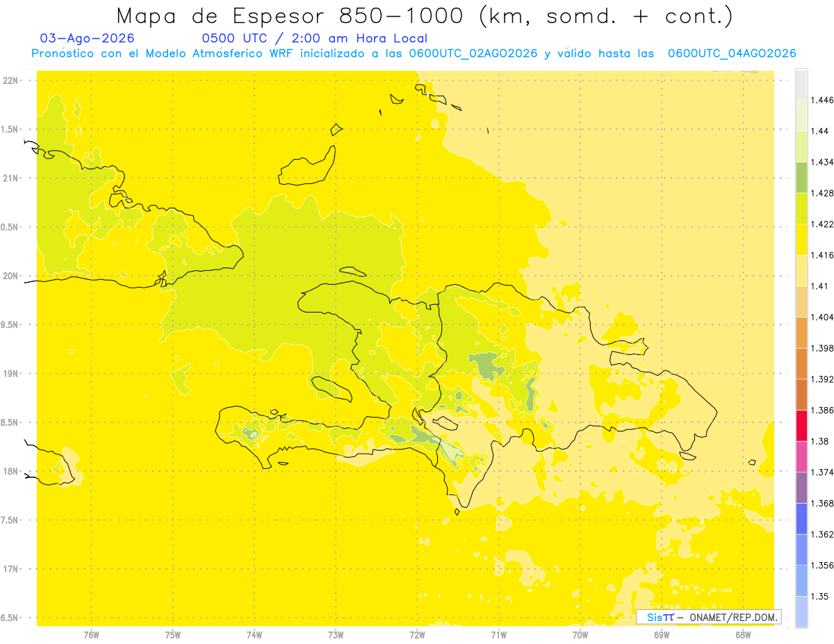Click the latitude label '22N'
834x644 pixels.
point(11,81)
